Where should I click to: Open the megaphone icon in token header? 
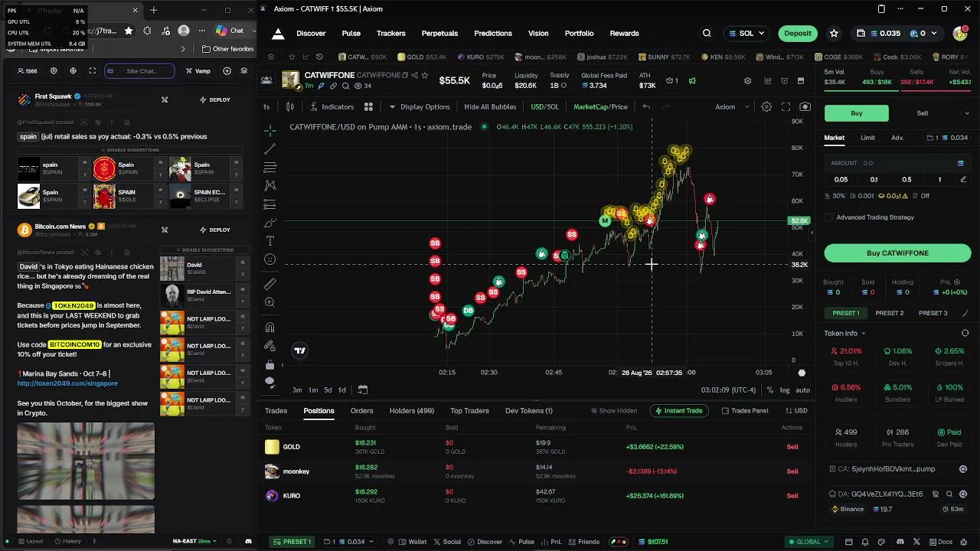coord(692,81)
